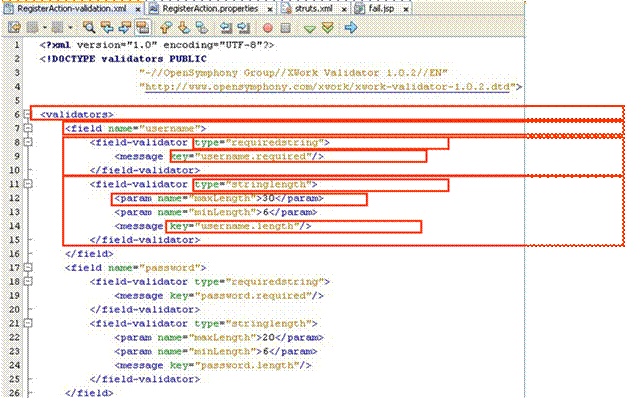This screenshot has width=625, height=399.
Task: Close the struts.xml tab
Action: point(344,9)
